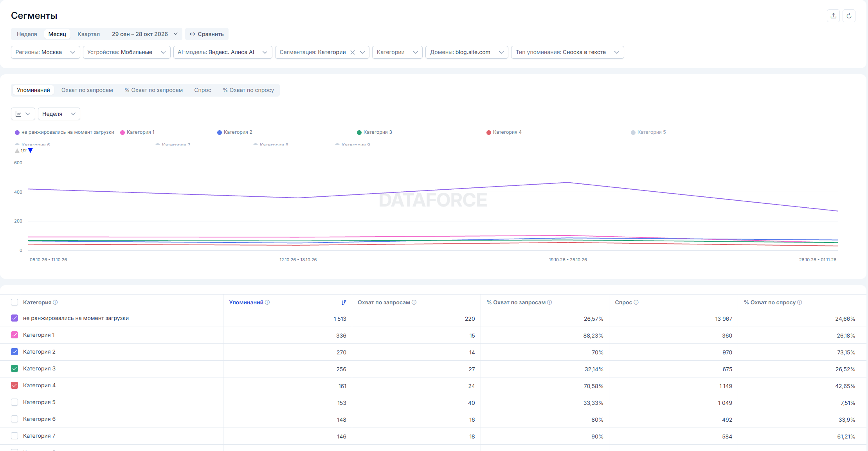868x451 pixels.
Task: Toggle Категория 5 legend item in chart
Action: (648, 132)
